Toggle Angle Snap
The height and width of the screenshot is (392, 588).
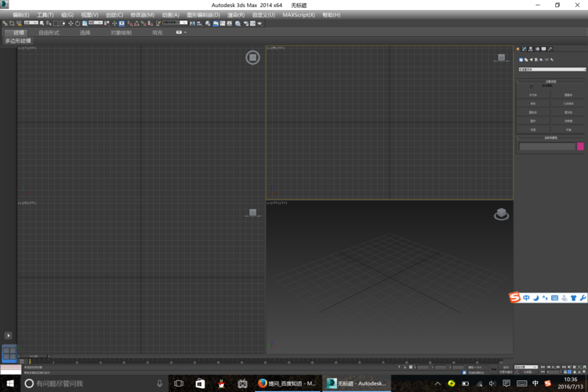pos(136,24)
